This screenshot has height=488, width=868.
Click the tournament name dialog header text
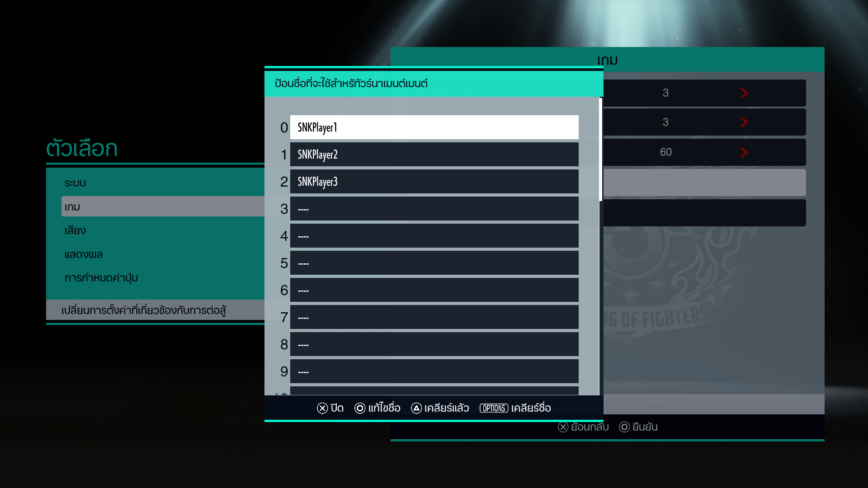tap(351, 84)
